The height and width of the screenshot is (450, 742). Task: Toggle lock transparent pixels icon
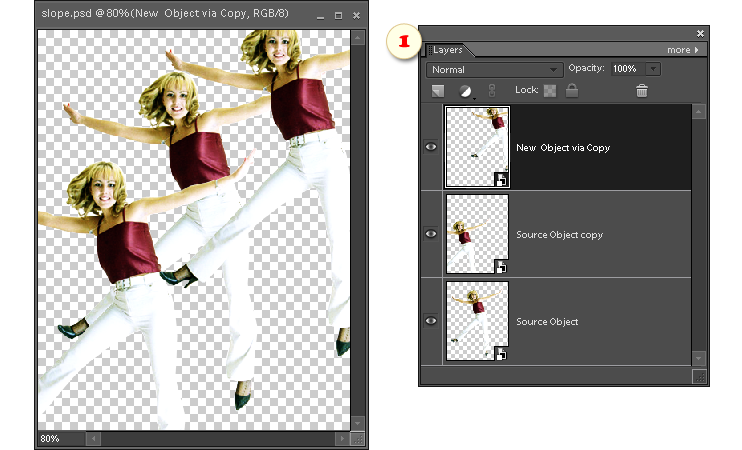point(550,90)
